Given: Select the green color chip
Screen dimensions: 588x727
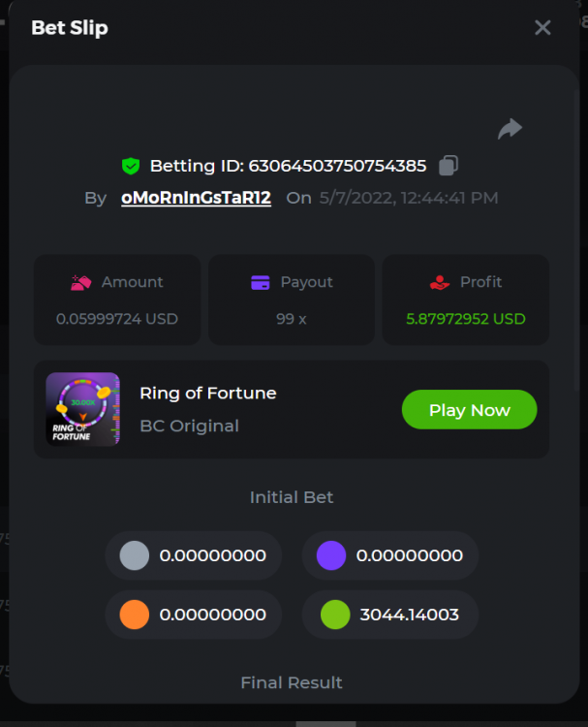Looking at the screenshot, I should coord(335,615).
